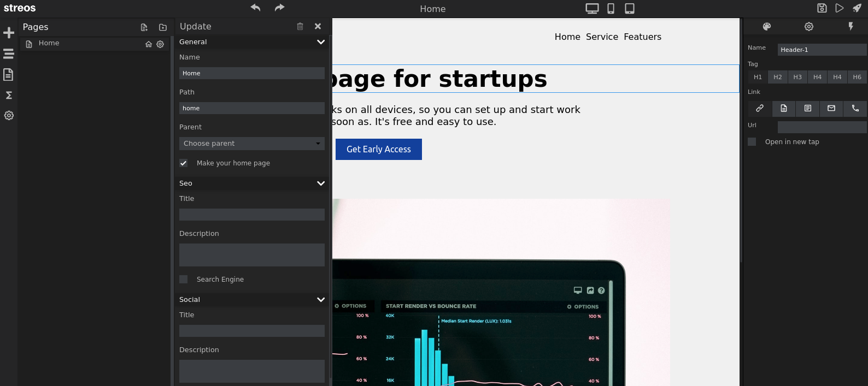Select the page link type icon
868x386 pixels.
pos(784,108)
